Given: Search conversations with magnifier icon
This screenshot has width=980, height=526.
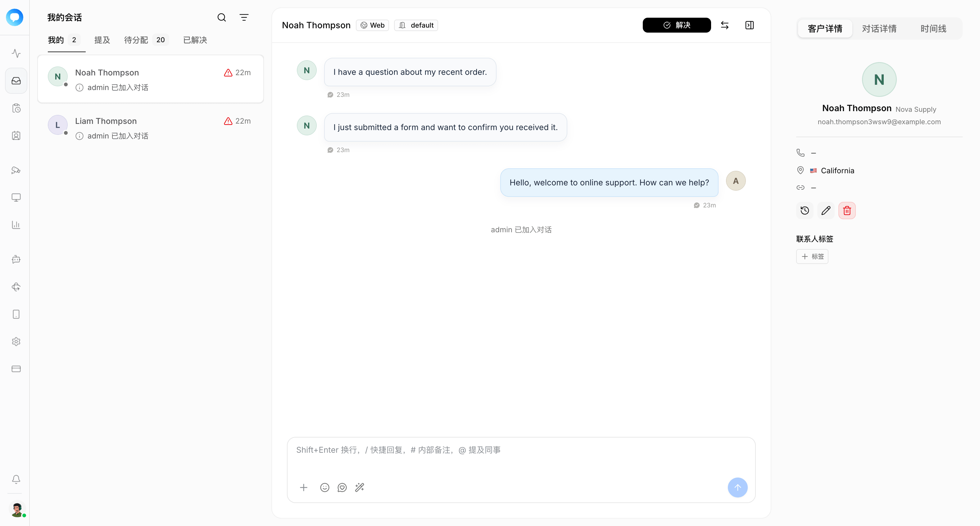Looking at the screenshot, I should (x=221, y=17).
